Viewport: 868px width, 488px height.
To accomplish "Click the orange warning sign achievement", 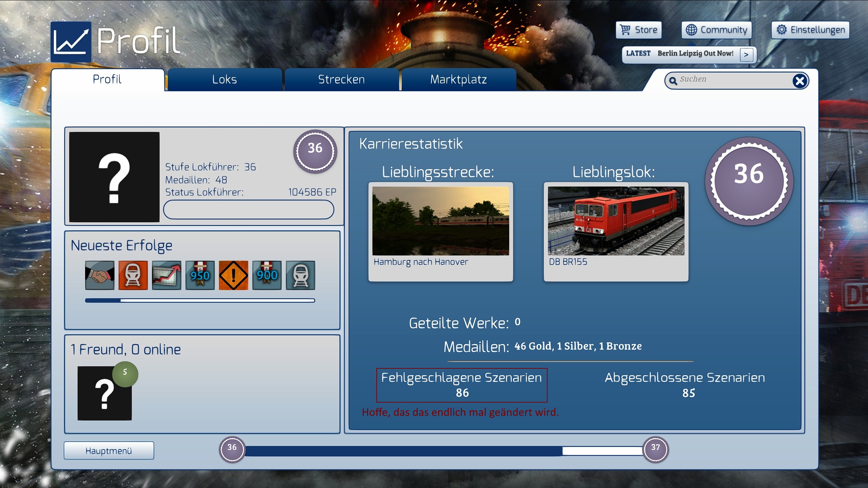I will (x=233, y=275).
